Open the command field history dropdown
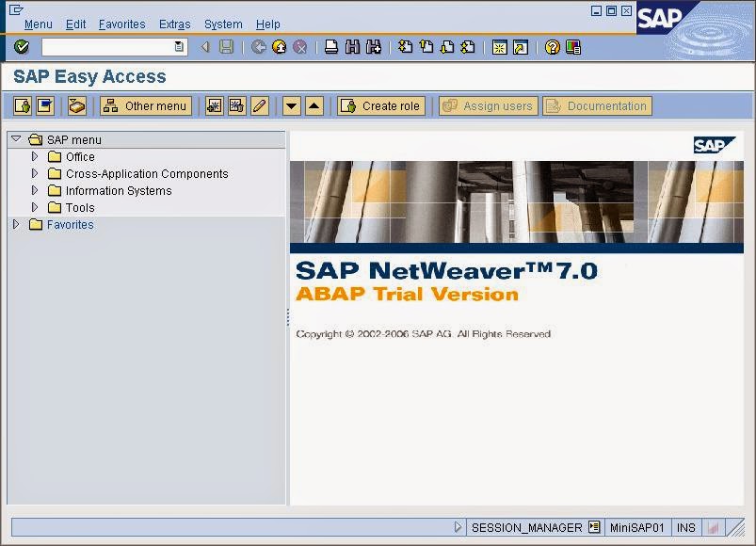This screenshot has height=546, width=756. click(x=179, y=47)
